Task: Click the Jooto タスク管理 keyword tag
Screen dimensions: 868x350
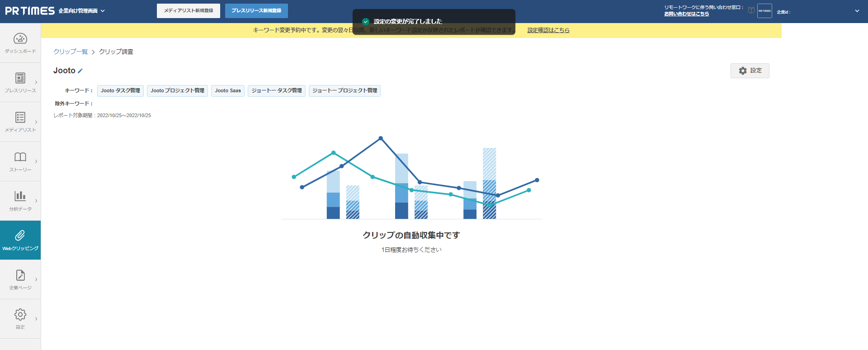Action: [x=120, y=91]
